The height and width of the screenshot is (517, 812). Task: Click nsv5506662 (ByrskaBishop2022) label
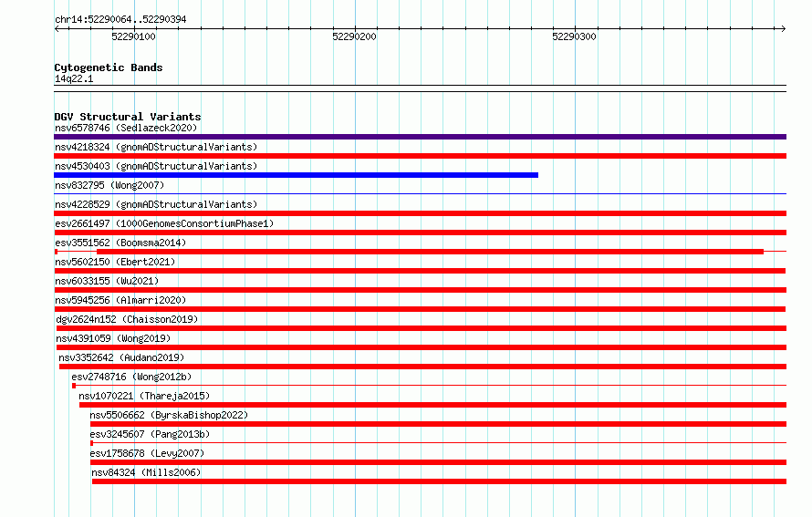[169, 415]
